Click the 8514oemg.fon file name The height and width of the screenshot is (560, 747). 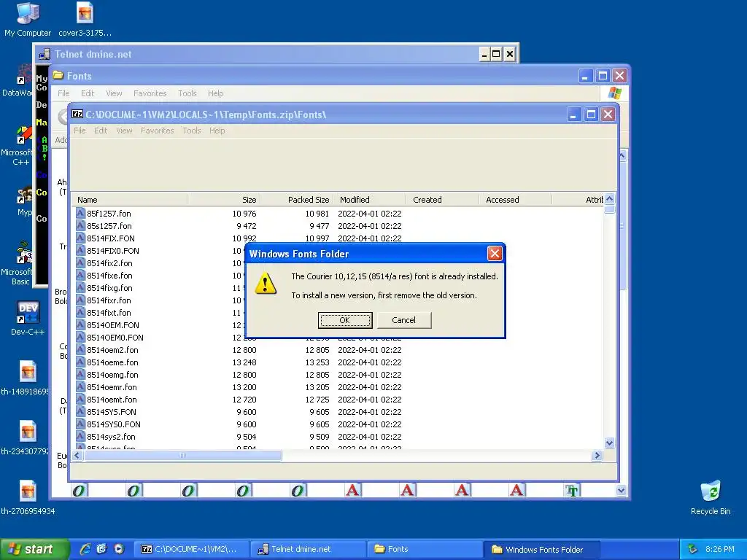pos(112,375)
